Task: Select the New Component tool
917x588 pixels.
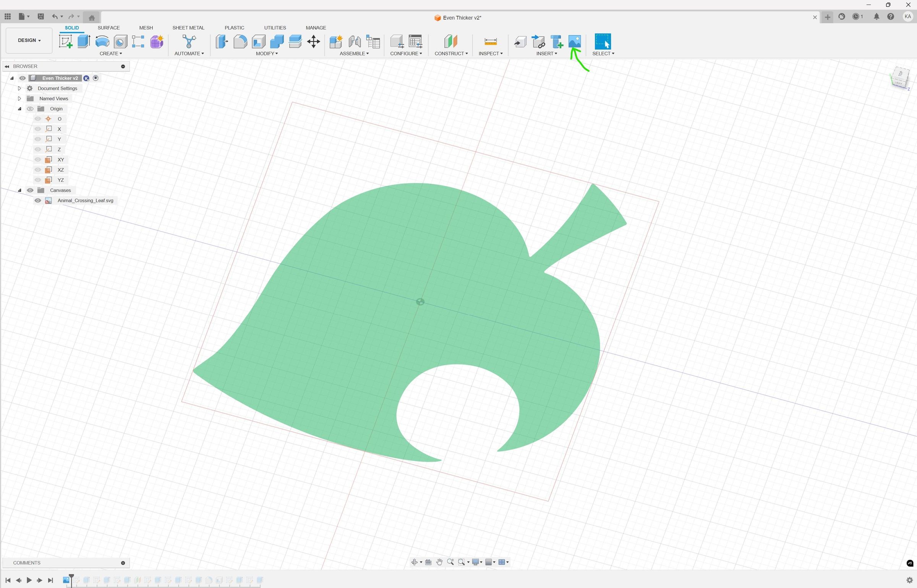Action: click(x=336, y=42)
